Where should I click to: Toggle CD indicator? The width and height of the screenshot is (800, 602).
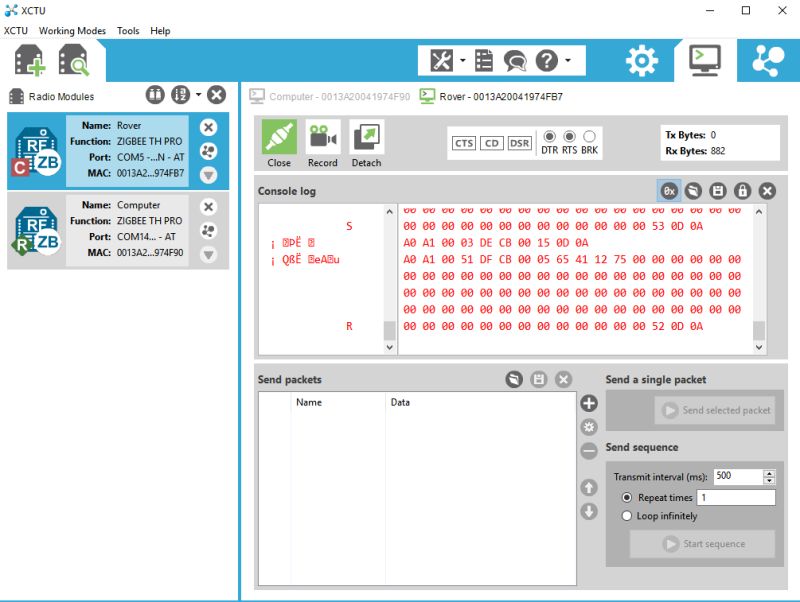tap(492, 143)
